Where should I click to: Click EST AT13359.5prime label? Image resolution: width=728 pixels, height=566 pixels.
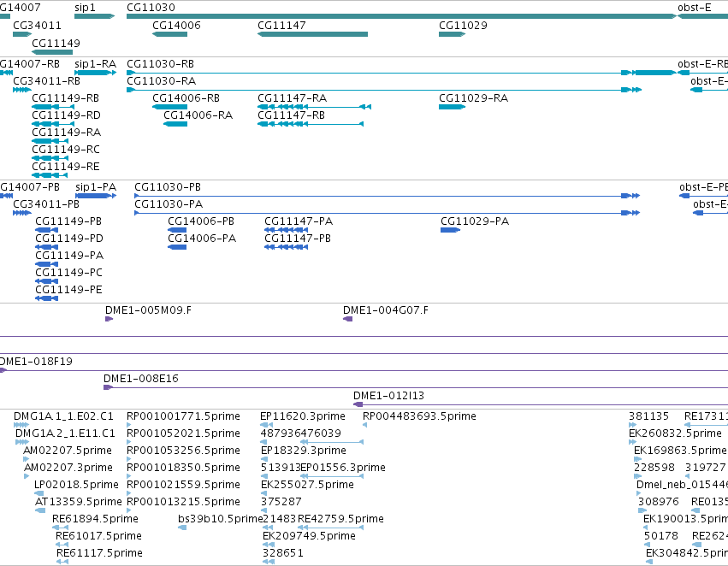(79, 502)
